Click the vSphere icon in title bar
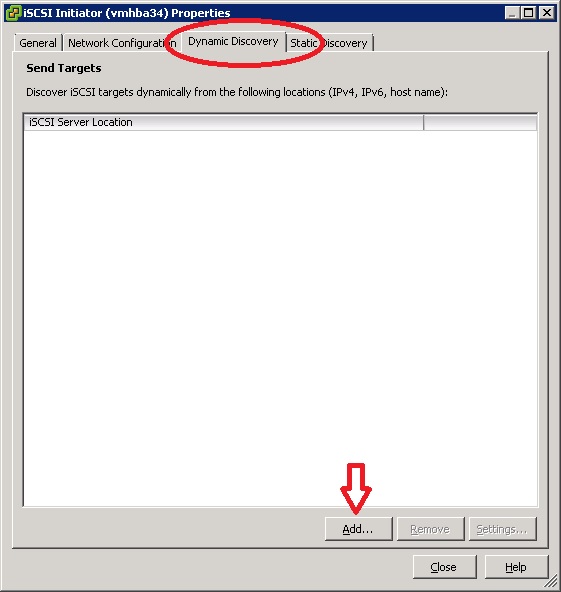Viewport: 561px width, 592px height. 14,13
